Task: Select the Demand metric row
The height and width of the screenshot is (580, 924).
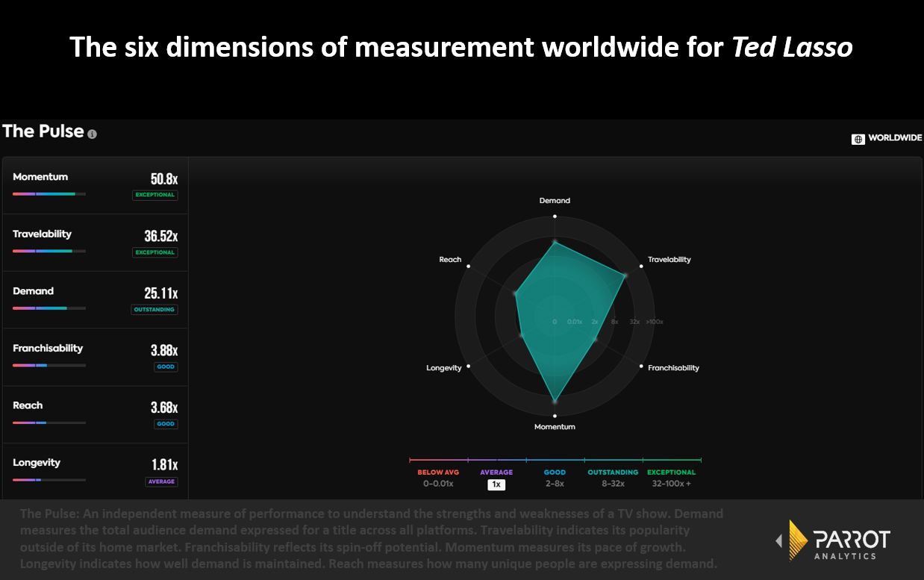Action: coord(96,300)
